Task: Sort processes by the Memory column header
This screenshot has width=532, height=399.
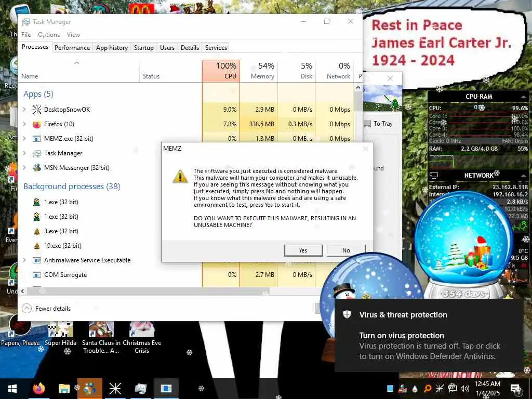Action: 259,71
